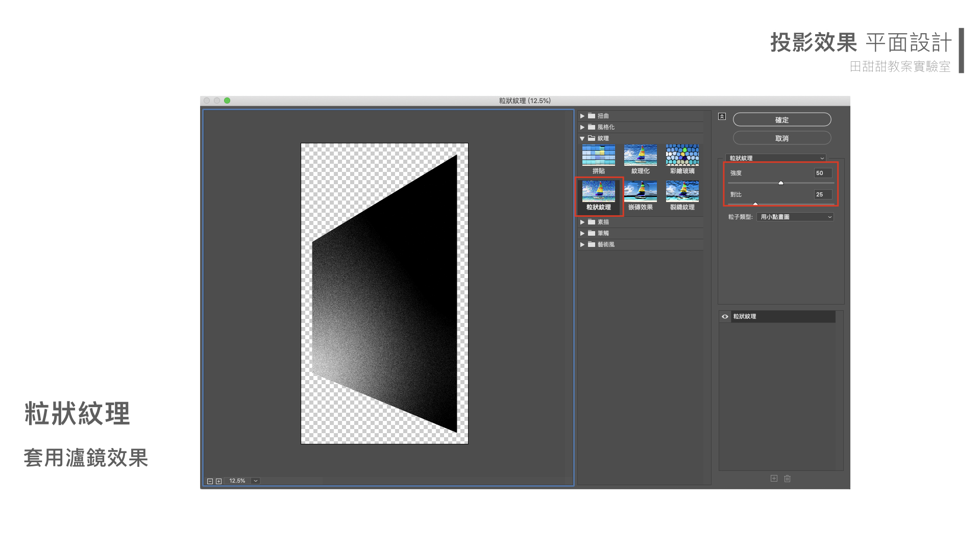Click zoom in plus button
Screen dimensions: 980x551
pyautogui.click(x=218, y=481)
